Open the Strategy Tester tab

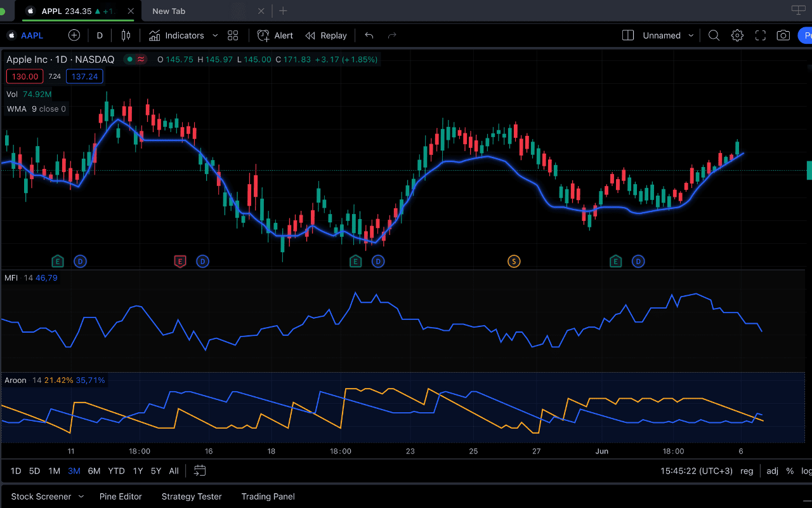[x=192, y=497]
